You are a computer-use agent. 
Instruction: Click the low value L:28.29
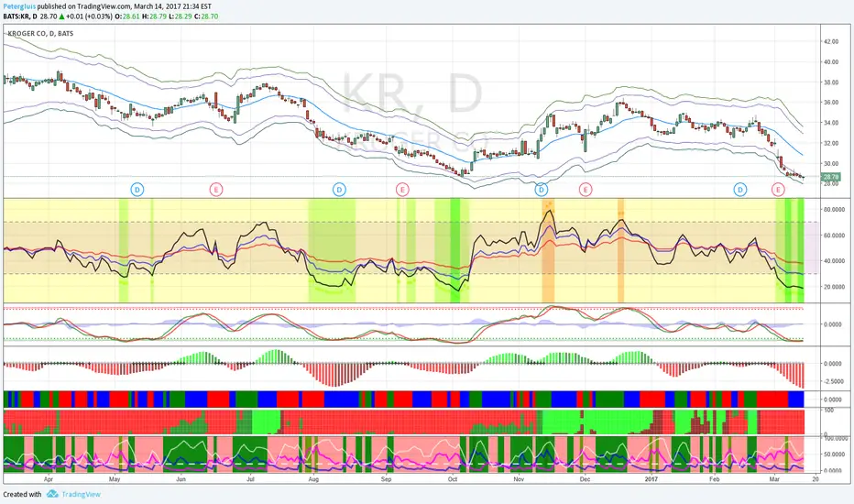tap(181, 16)
